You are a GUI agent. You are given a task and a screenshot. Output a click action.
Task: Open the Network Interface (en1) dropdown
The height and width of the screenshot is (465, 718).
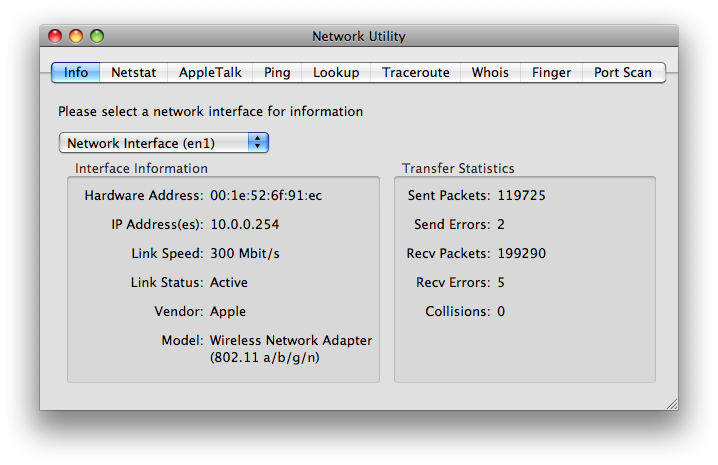[163, 143]
